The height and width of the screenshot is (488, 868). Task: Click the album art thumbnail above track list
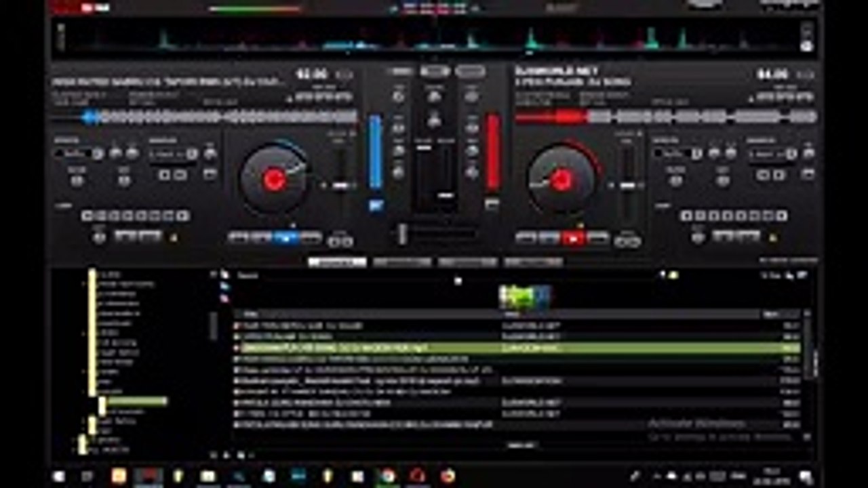524,297
